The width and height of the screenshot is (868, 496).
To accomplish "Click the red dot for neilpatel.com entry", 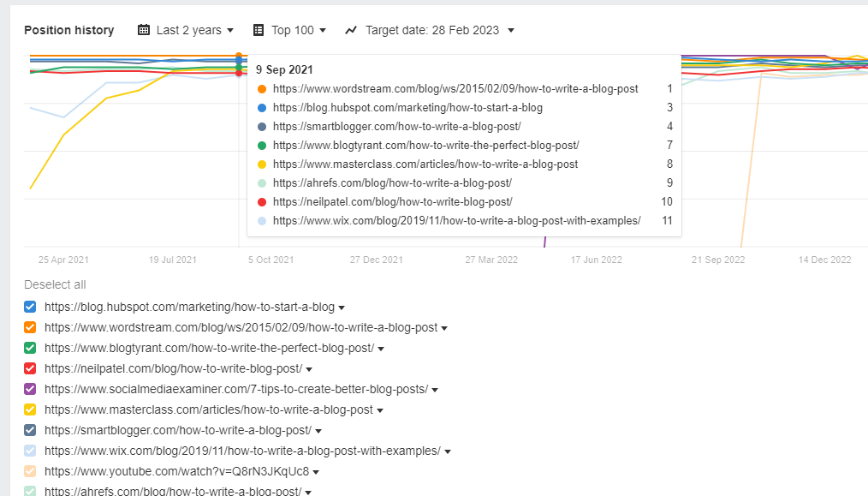I will click(261, 201).
